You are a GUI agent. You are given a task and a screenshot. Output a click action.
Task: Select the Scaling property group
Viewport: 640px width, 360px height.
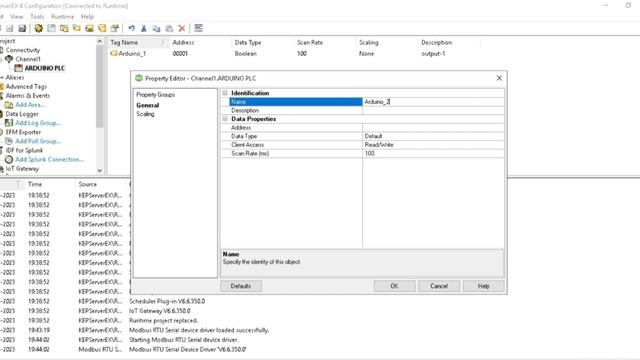pos(145,114)
